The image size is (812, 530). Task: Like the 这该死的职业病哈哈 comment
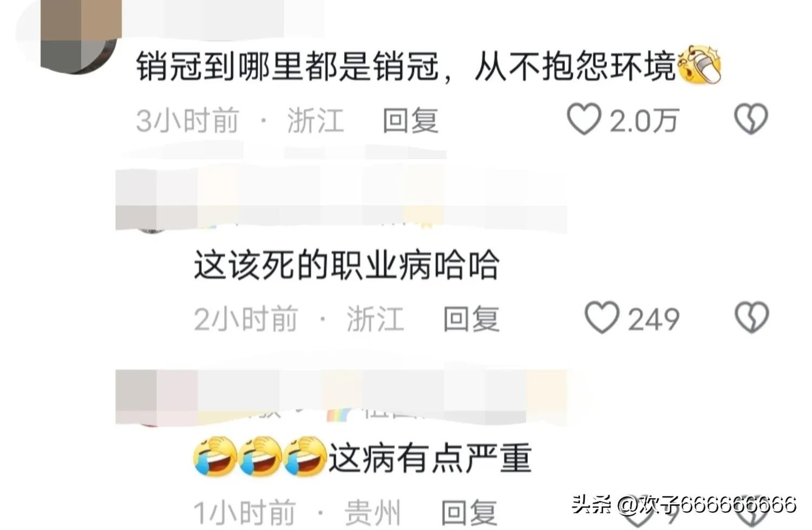click(x=601, y=318)
